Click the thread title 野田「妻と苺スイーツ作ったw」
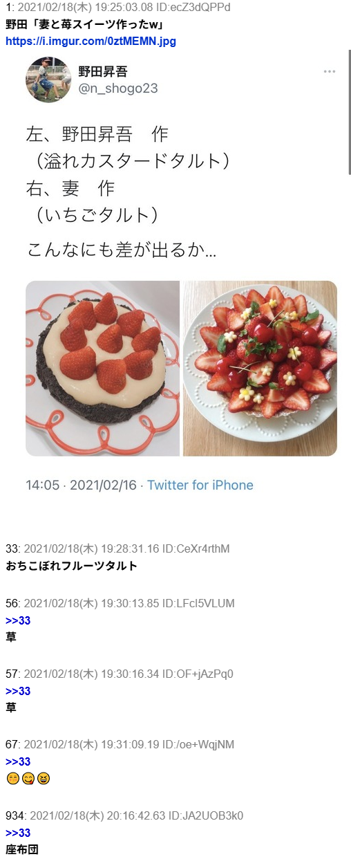The height and width of the screenshot is (868, 351). click(89, 24)
